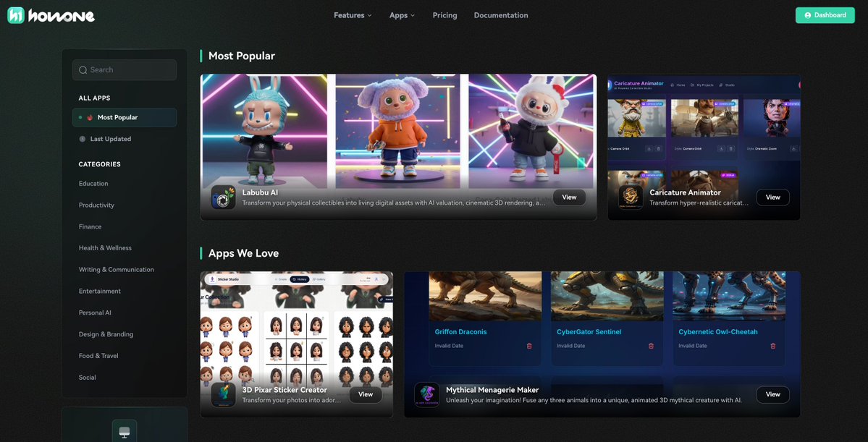
Task: Open the Design & Branding category
Action: [106, 335]
